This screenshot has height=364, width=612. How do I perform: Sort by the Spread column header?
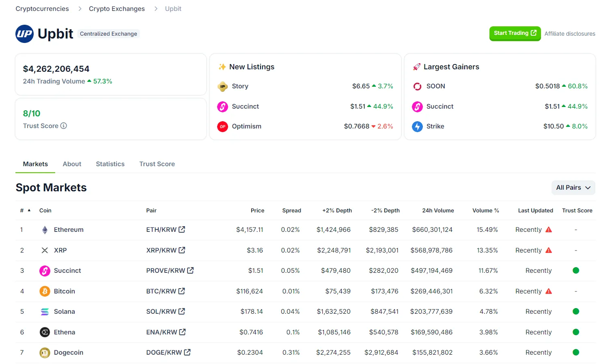[291, 210]
